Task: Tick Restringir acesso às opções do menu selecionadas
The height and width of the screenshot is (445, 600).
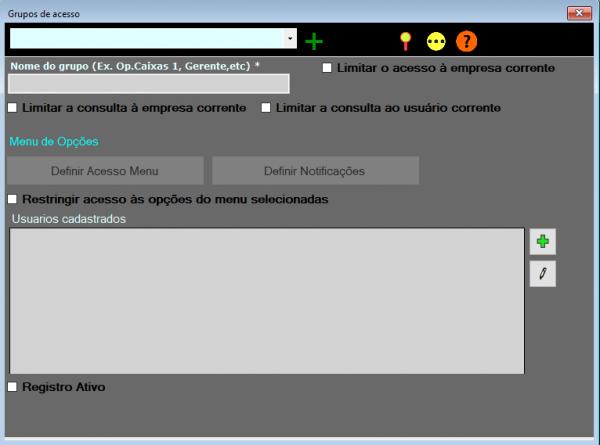Action: coord(13,199)
